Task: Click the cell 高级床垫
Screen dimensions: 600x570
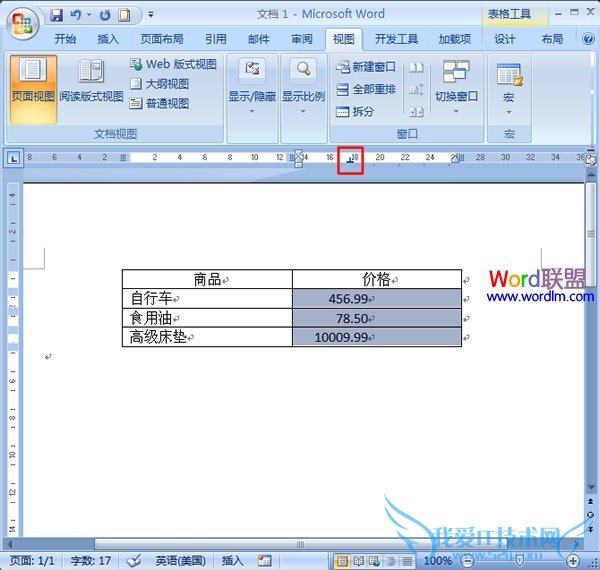Action: [x=207, y=337]
